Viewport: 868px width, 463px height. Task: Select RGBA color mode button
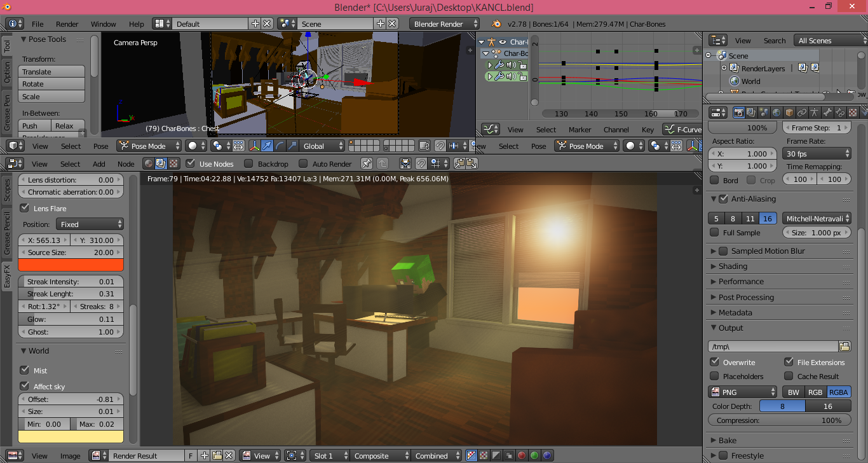pyautogui.click(x=839, y=392)
